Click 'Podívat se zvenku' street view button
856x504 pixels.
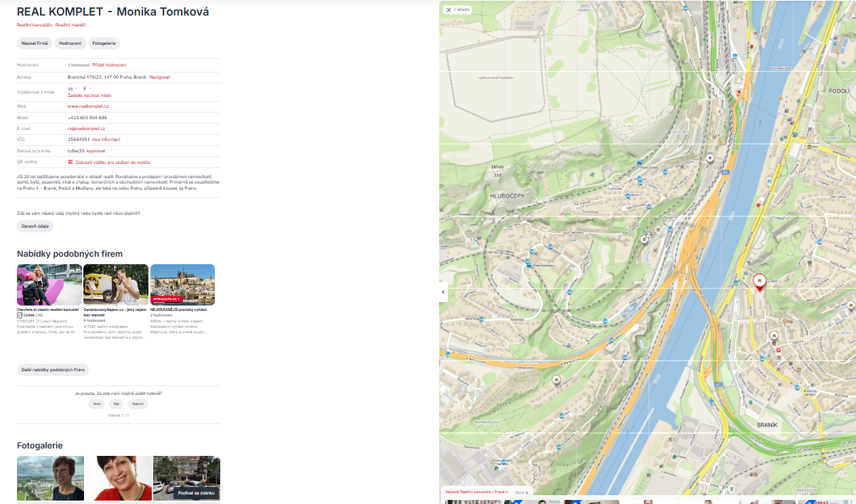tap(197, 493)
